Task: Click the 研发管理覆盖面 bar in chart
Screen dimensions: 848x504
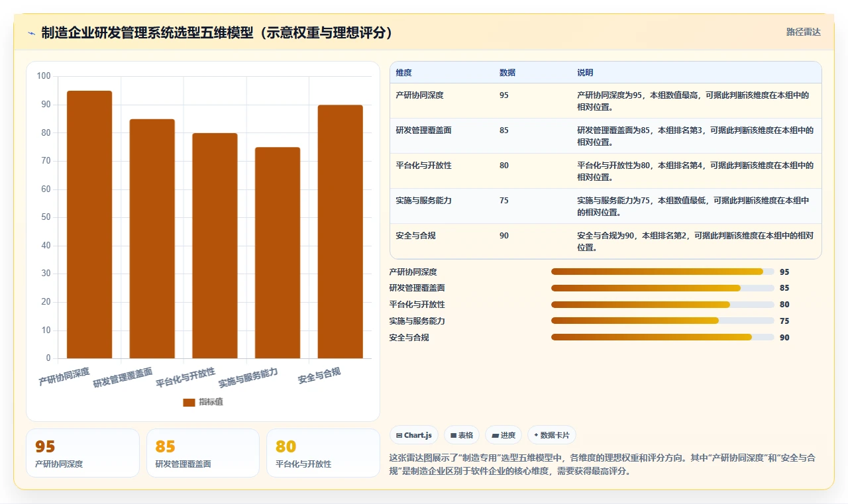Action: point(152,238)
